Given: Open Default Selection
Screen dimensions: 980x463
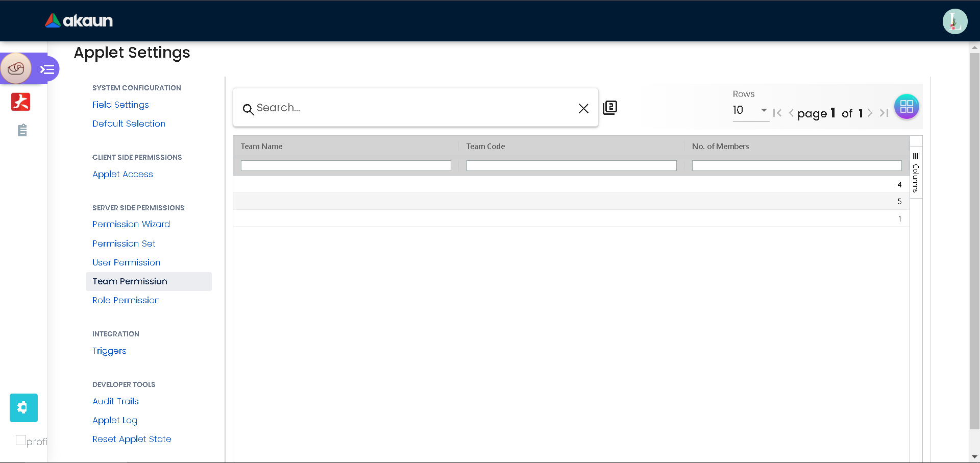Looking at the screenshot, I should pyautogui.click(x=129, y=124).
